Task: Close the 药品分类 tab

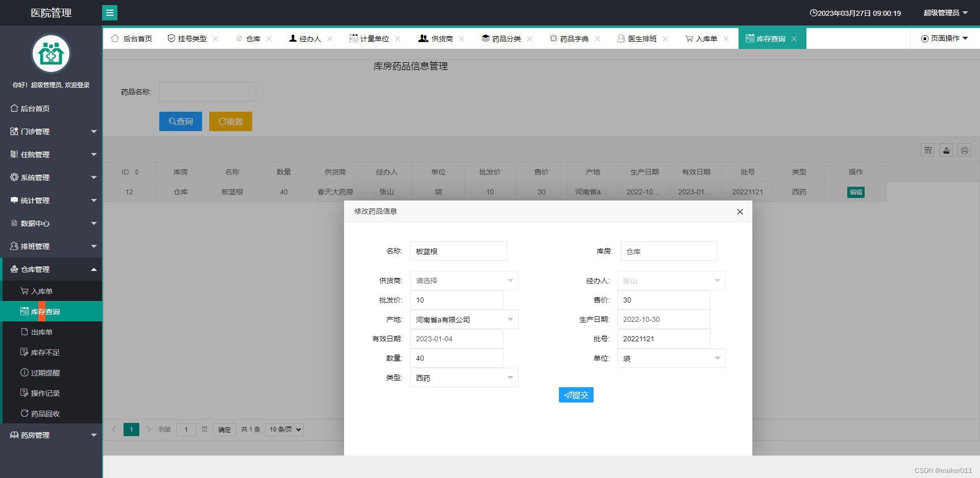Action: [530, 39]
